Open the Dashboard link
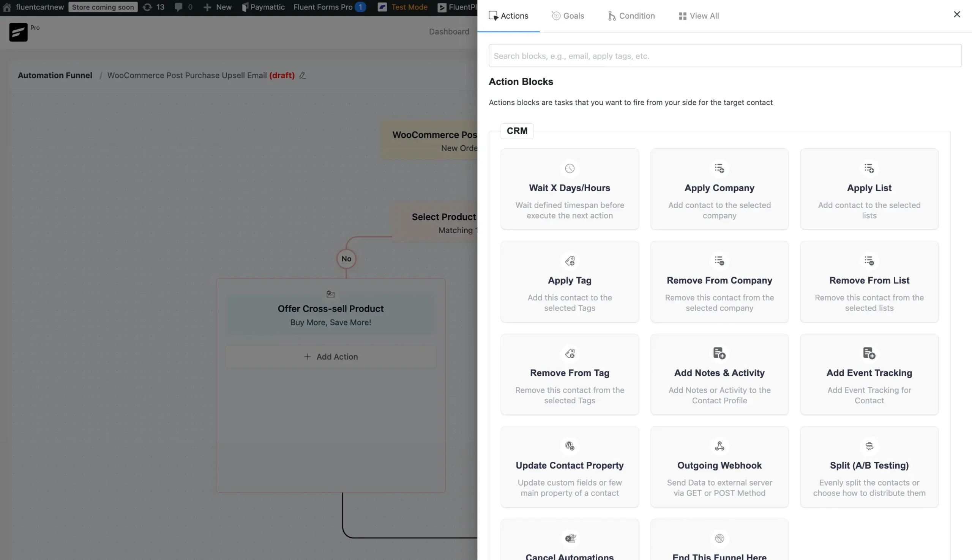This screenshot has height=560, width=972. pyautogui.click(x=449, y=31)
